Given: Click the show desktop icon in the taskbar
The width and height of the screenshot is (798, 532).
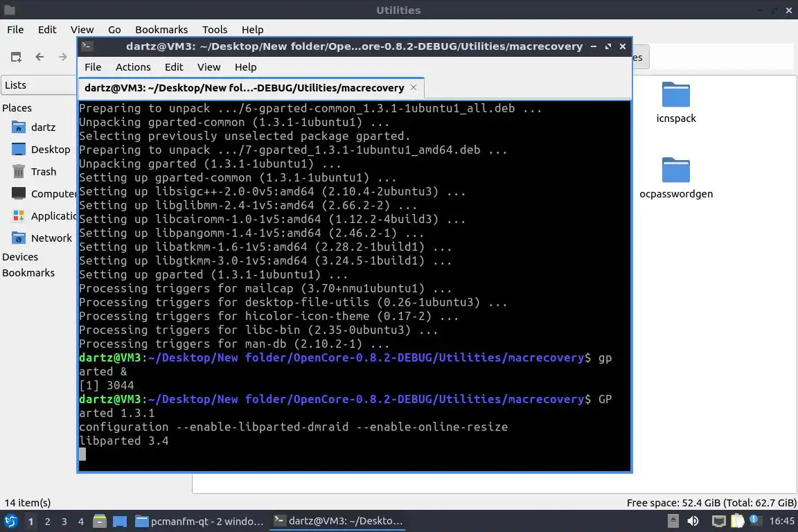Looking at the screenshot, I should pyautogui.click(x=120, y=522).
